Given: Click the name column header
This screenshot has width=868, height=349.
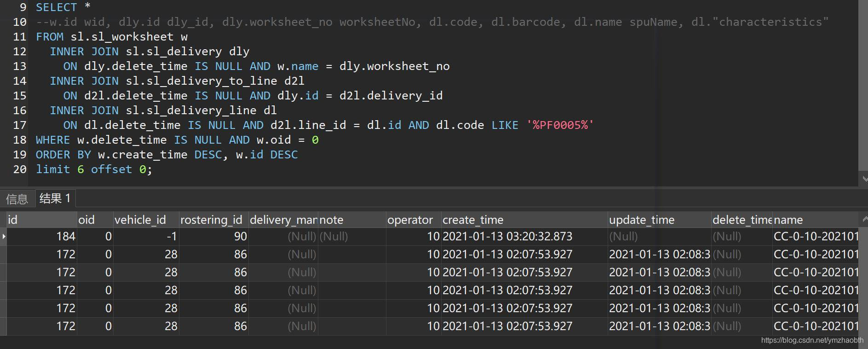Looking at the screenshot, I should (x=815, y=220).
